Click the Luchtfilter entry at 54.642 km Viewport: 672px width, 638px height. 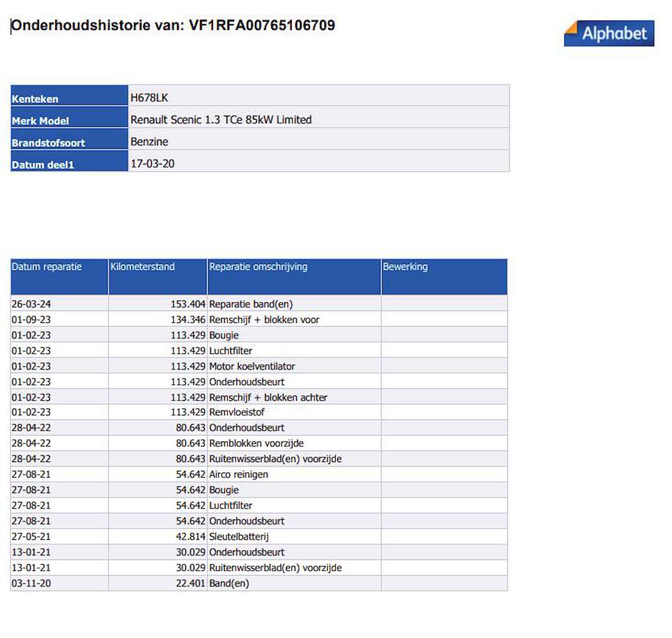pyautogui.click(x=231, y=505)
